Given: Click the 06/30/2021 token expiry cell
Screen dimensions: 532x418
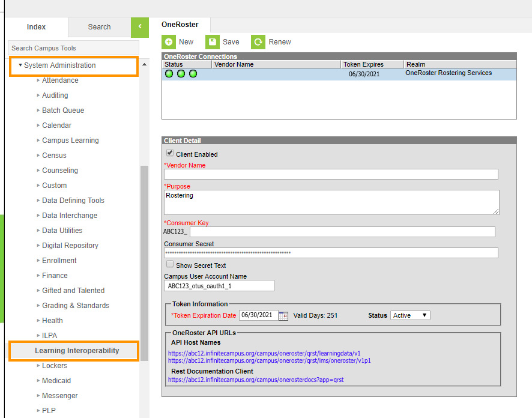Looking at the screenshot, I should coord(364,74).
